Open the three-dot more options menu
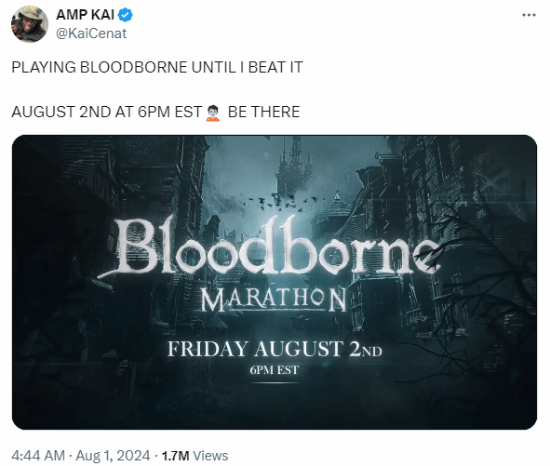 click(x=529, y=15)
